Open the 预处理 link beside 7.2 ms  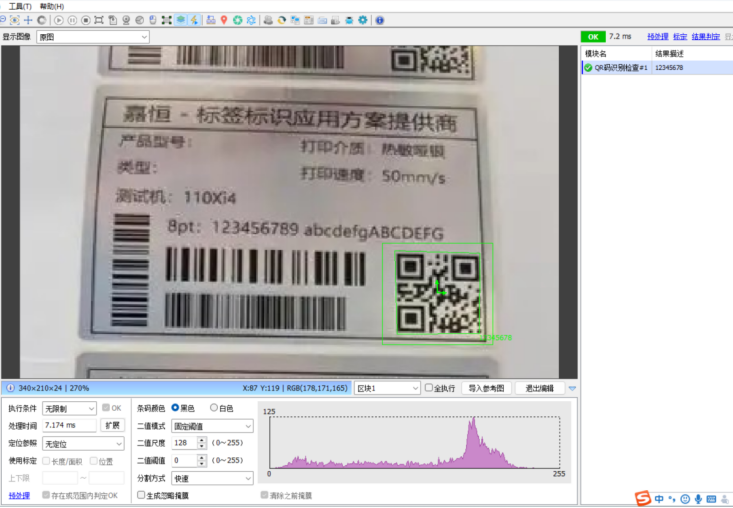[658, 36]
